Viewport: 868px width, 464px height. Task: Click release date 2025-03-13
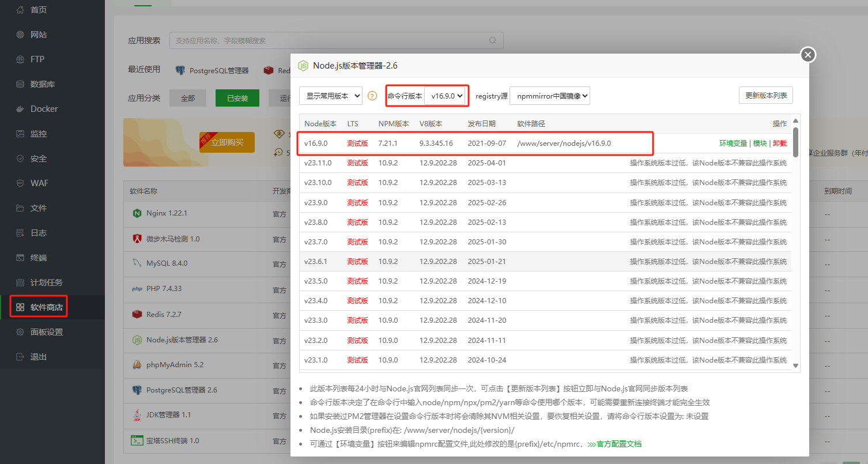coord(486,183)
